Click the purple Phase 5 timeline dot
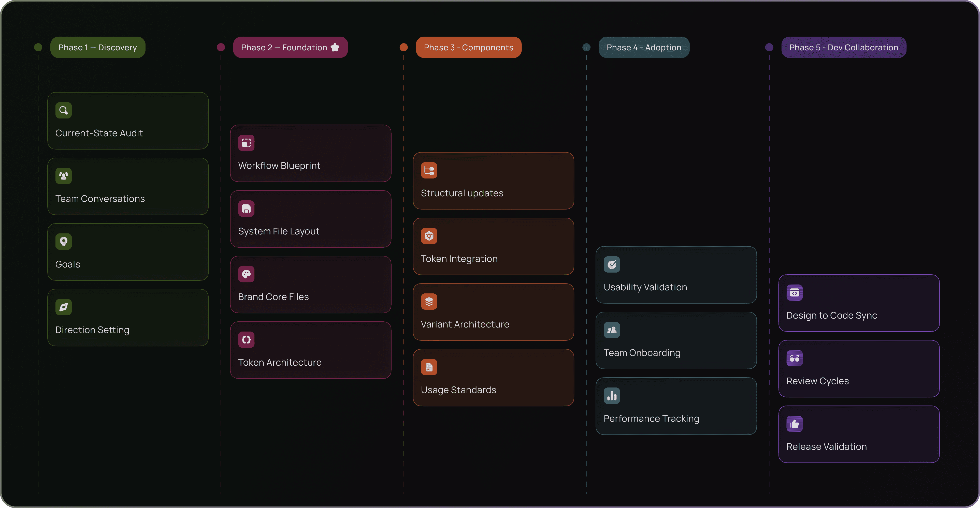The height and width of the screenshot is (508, 980). tap(769, 48)
